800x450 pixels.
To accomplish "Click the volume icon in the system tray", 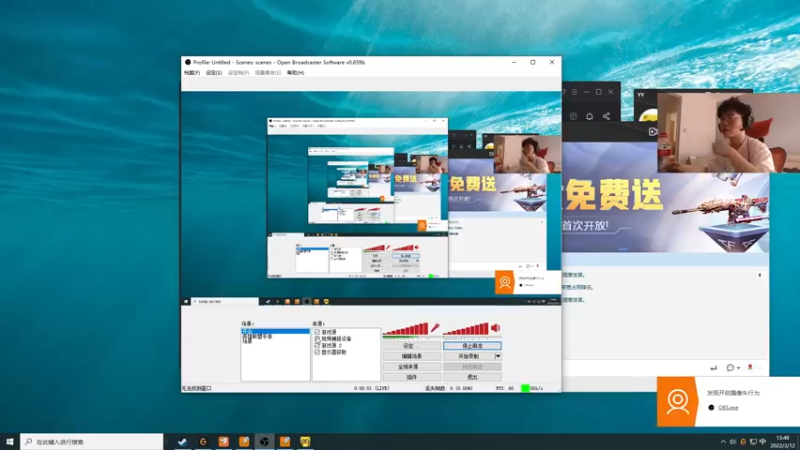I will (733, 442).
